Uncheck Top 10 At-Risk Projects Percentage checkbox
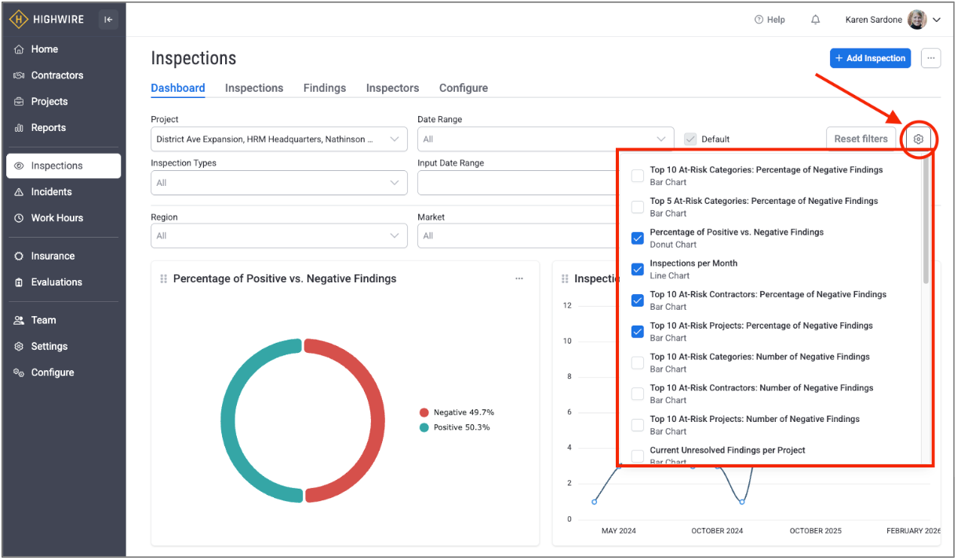The width and height of the screenshot is (957, 560). (x=638, y=332)
